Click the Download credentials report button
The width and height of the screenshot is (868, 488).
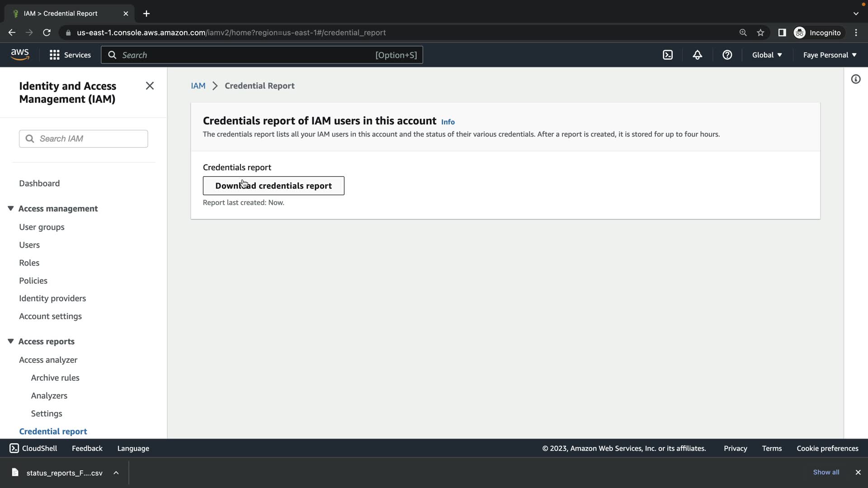[273, 186]
